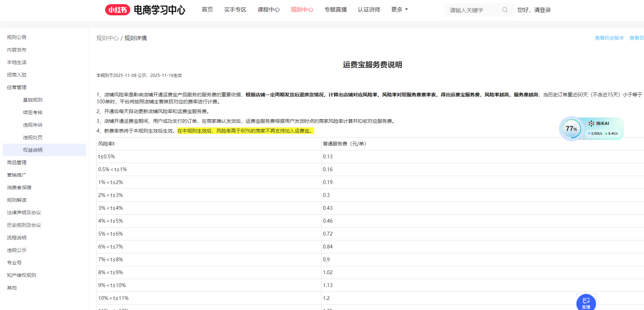
Task: Open 专题直播 in the top navigation
Action: [335, 10]
